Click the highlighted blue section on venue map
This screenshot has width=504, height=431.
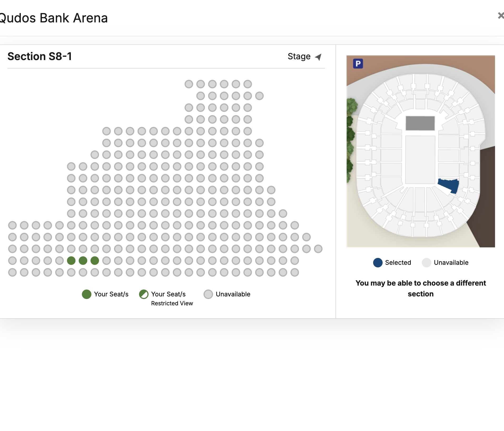pyautogui.click(x=449, y=185)
